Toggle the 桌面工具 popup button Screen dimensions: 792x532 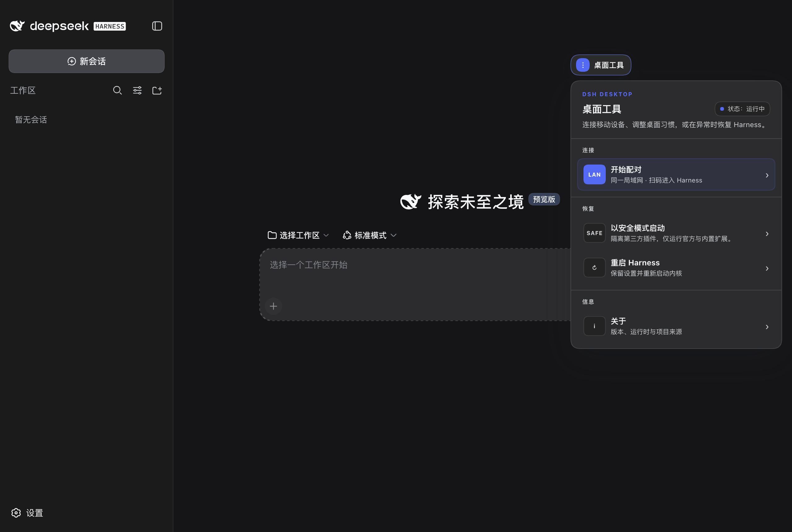pyautogui.click(x=600, y=65)
